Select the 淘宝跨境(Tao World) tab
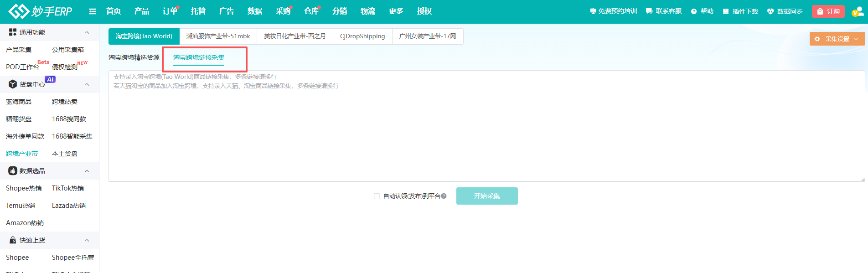The width and height of the screenshot is (868, 273). [144, 36]
